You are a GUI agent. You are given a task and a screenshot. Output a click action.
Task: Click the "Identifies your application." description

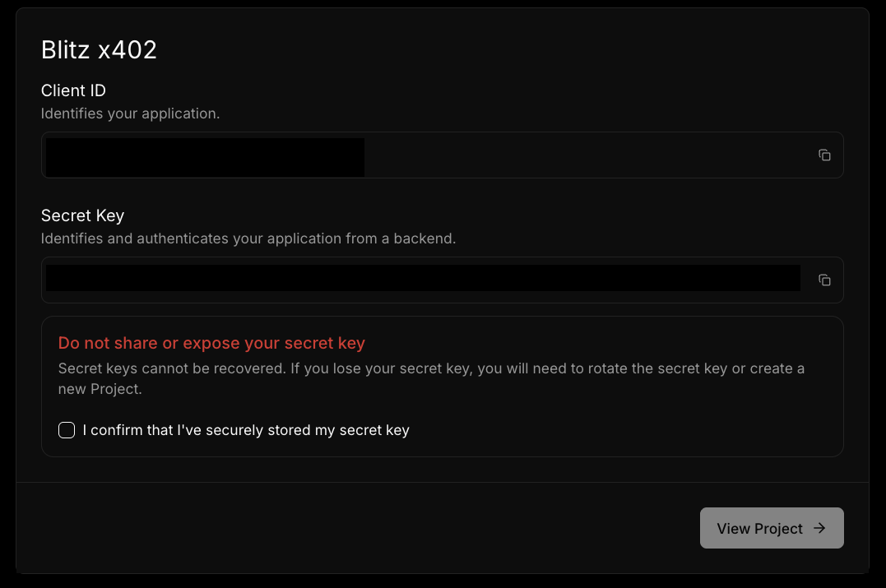[x=130, y=113]
